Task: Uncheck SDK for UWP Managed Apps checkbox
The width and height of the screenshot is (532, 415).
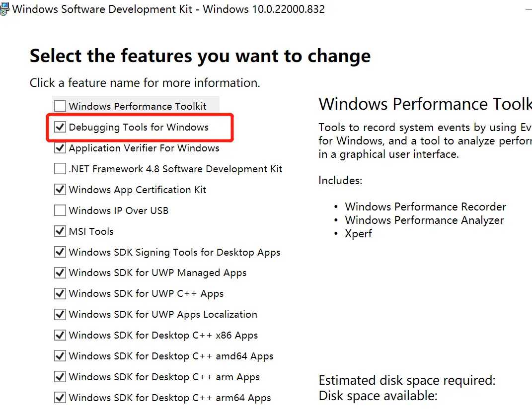Action: [x=60, y=273]
